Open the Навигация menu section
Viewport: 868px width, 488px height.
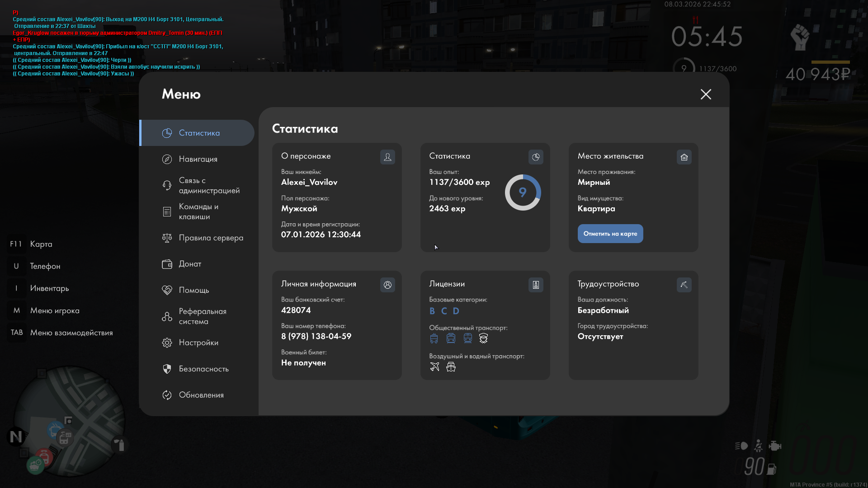click(198, 159)
